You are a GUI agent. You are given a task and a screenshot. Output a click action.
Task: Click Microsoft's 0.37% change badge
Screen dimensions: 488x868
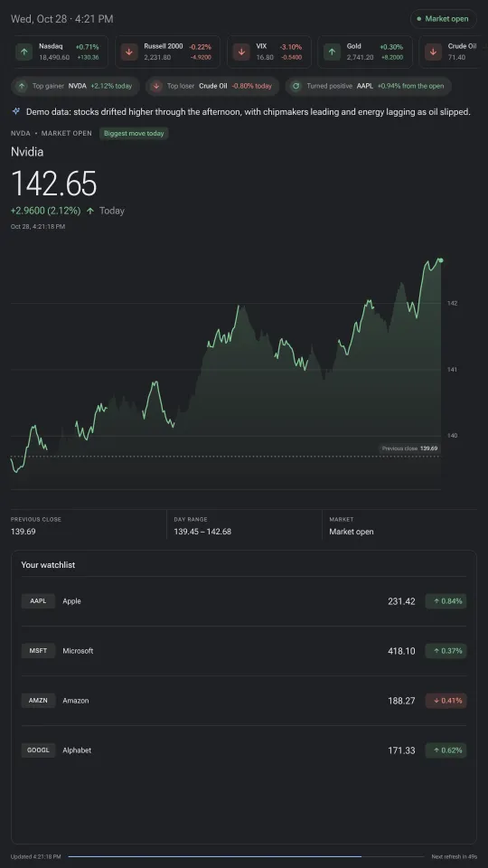point(446,651)
